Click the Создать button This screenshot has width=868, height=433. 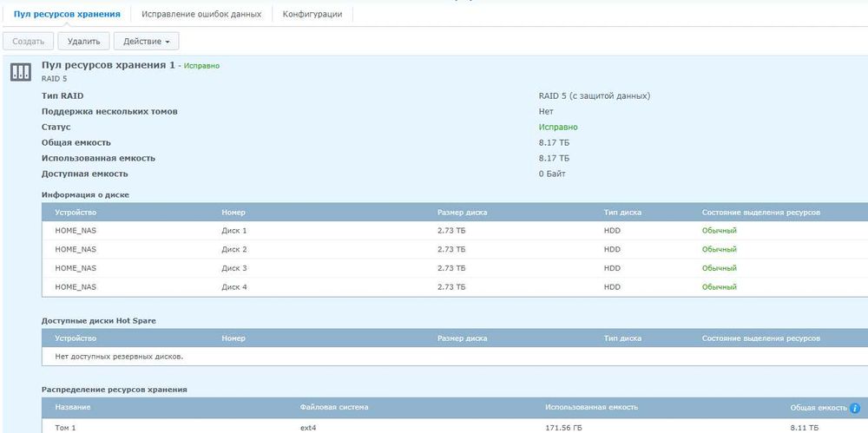tap(29, 42)
